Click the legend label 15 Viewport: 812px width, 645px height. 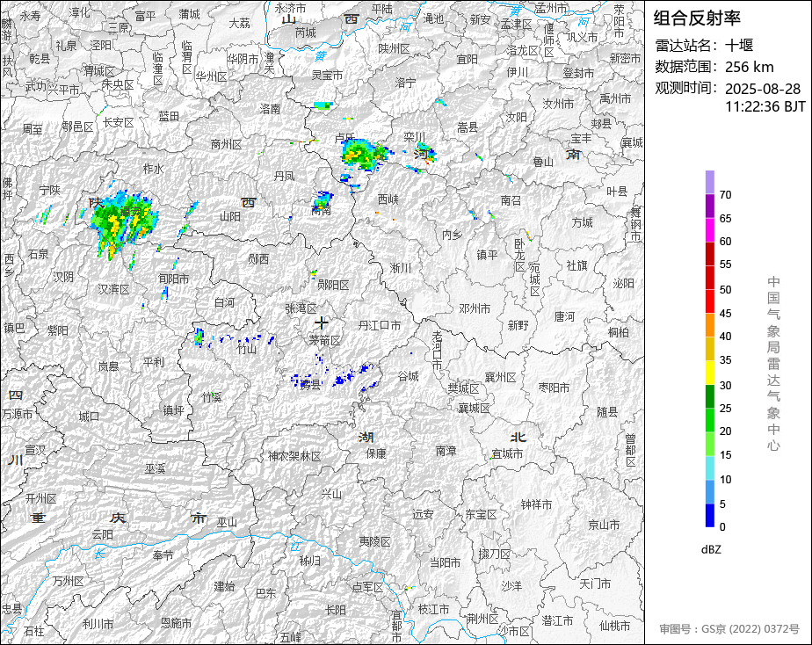pos(726,455)
